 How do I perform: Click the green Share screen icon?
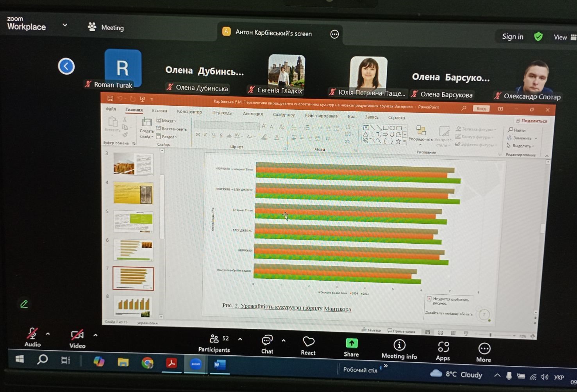[351, 347]
